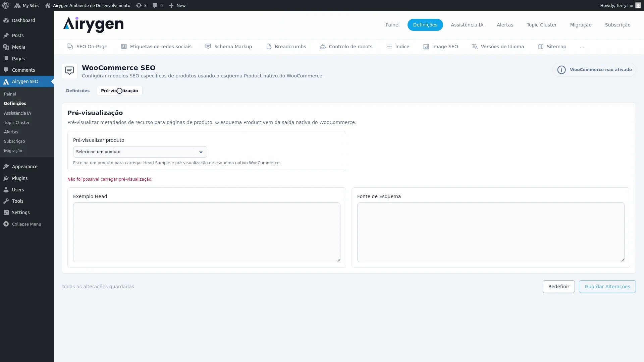This screenshot has width=644, height=362.
Task: Open Image SEO settings tab
Action: (440, 47)
